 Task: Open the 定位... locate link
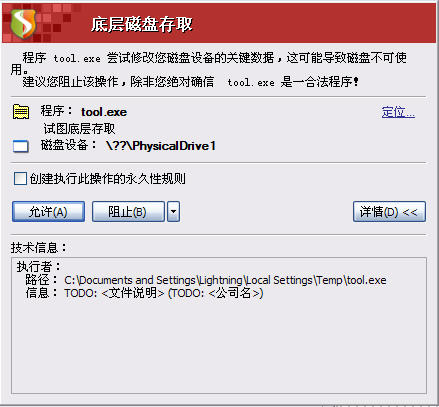398,112
